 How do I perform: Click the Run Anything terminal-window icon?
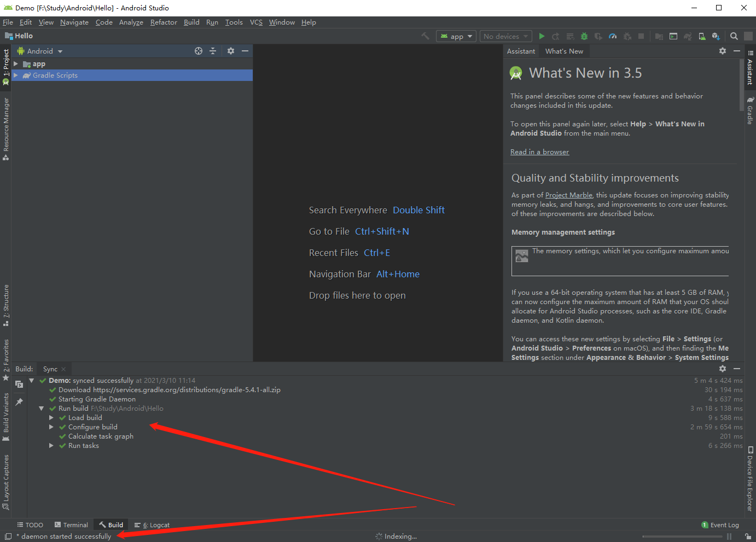tap(673, 36)
